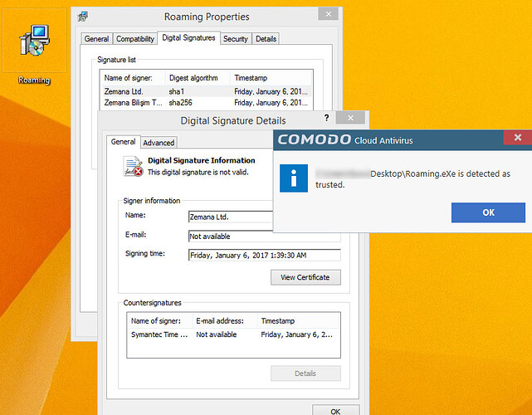The width and height of the screenshot is (532, 415).
Task: Click the 'This digital signature is not valid' text
Action: click(x=198, y=172)
